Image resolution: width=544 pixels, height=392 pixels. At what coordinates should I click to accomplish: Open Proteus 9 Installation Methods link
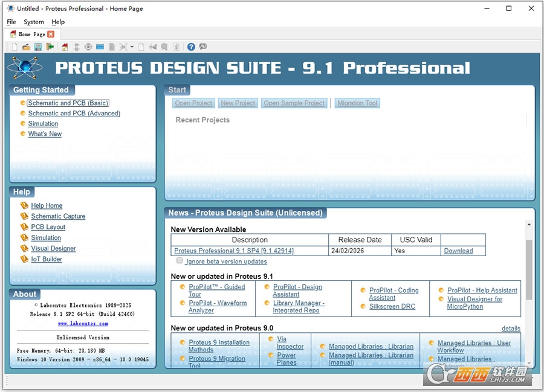(x=219, y=346)
